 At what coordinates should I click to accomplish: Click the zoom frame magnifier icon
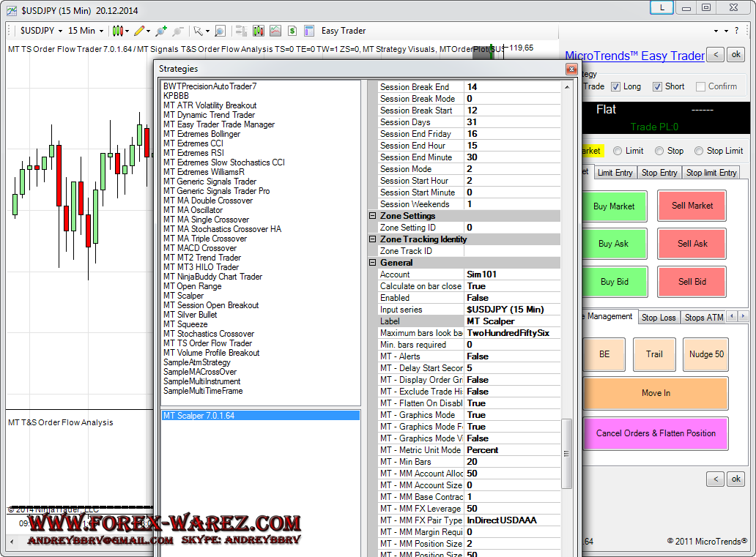220,31
